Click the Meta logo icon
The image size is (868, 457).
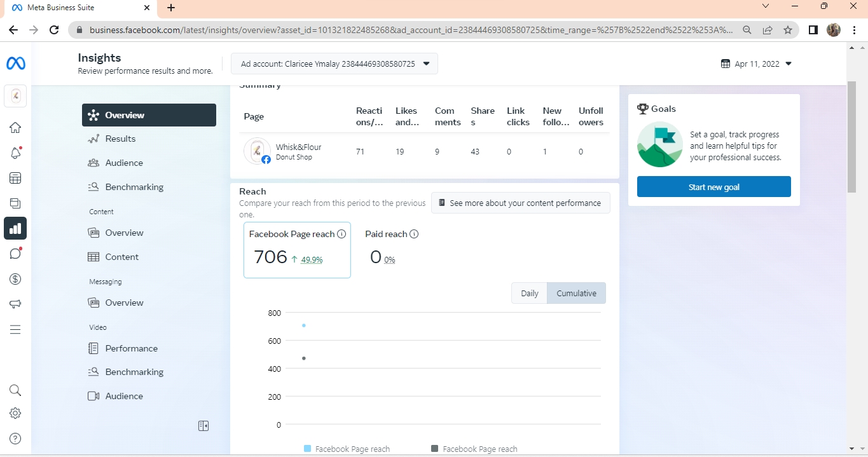pyautogui.click(x=15, y=63)
